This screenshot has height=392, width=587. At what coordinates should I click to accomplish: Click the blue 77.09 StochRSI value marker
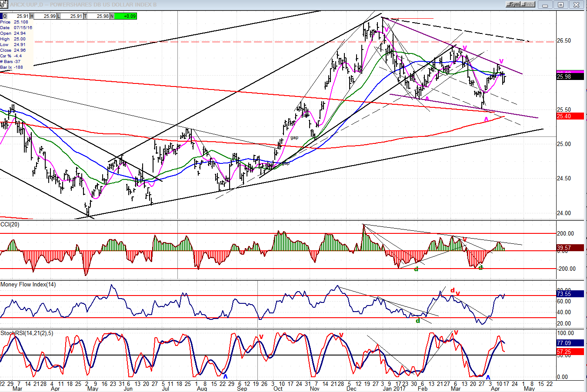[570, 343]
